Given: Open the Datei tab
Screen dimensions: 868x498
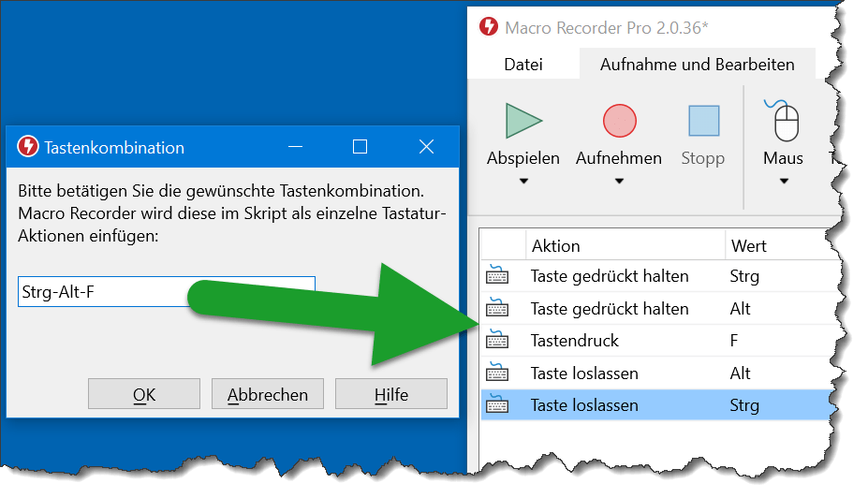Looking at the screenshot, I should (x=523, y=65).
